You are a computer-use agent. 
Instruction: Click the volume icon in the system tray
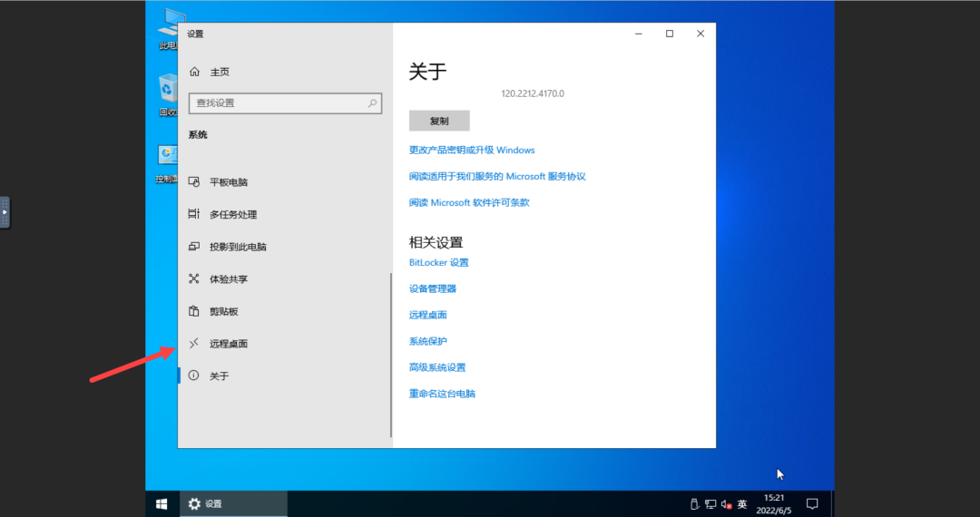click(726, 504)
